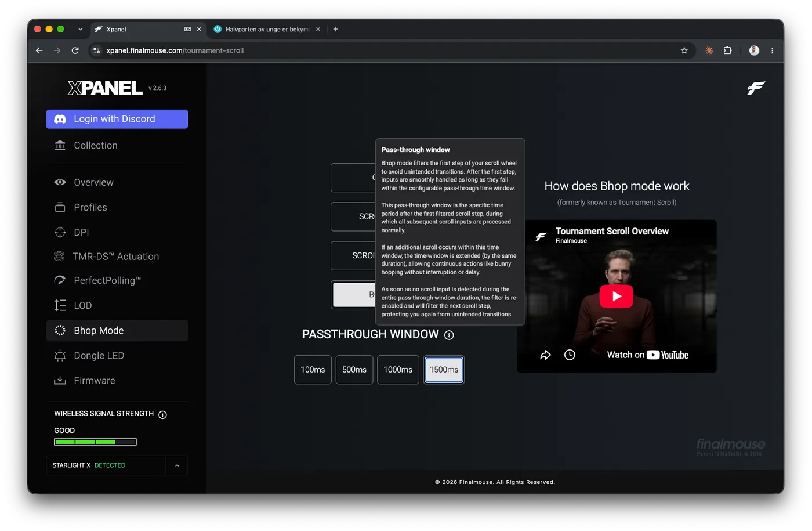Set passthrough window to 500ms

tap(354, 370)
